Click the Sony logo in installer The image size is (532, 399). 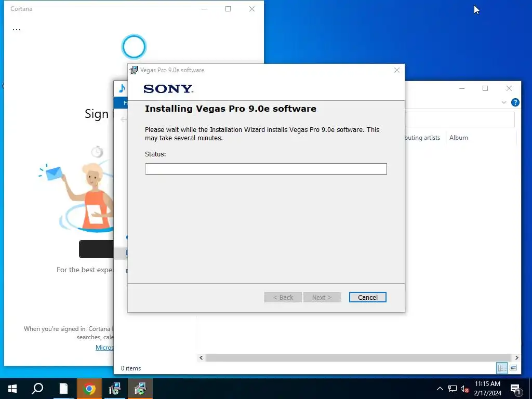[x=168, y=89]
